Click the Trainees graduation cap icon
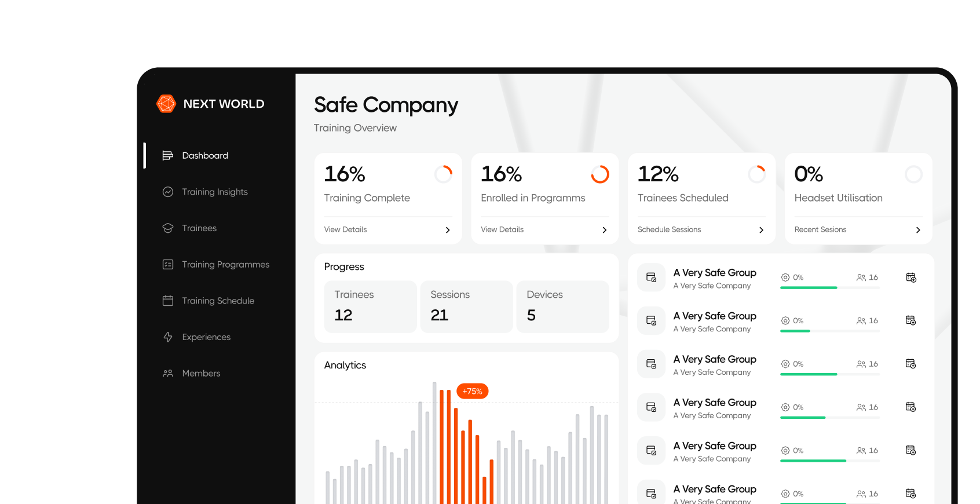This screenshot has width=980, height=504. tap(168, 228)
